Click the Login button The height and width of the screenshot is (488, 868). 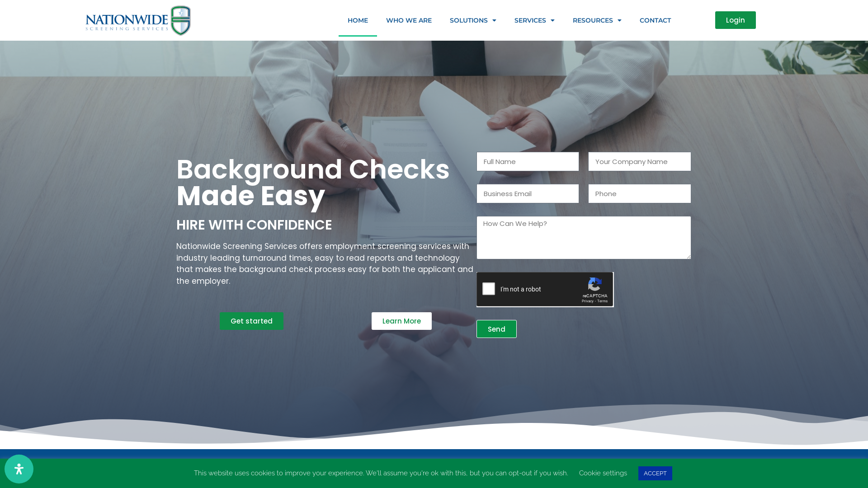click(x=735, y=20)
